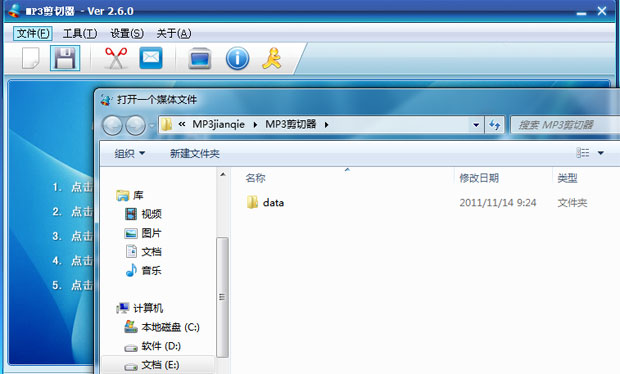Click MP3jianqie in the address path

218,125
